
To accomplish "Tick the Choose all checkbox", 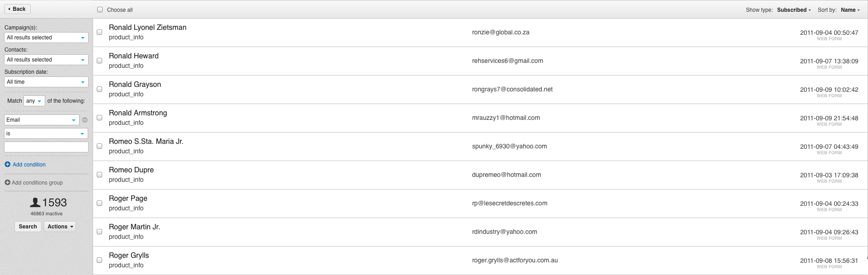I will 100,9.
